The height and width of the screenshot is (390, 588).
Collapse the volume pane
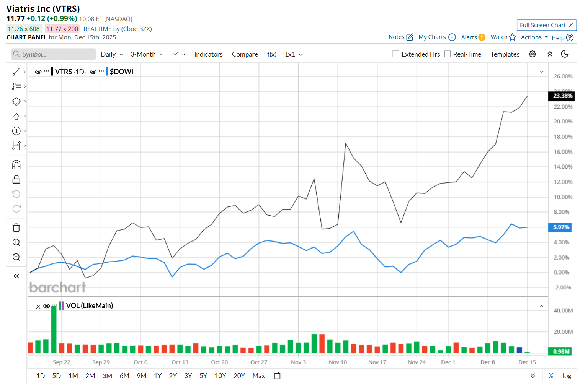pyautogui.click(x=542, y=306)
